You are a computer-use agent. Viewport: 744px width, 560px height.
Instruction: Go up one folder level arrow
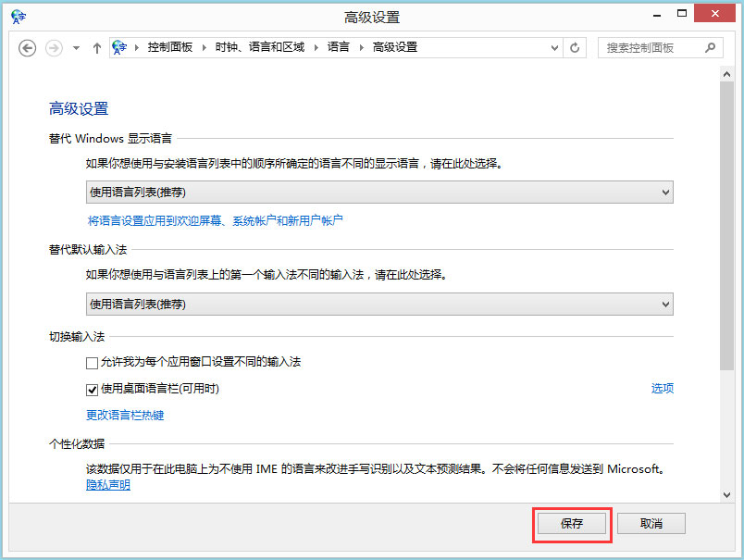97,47
